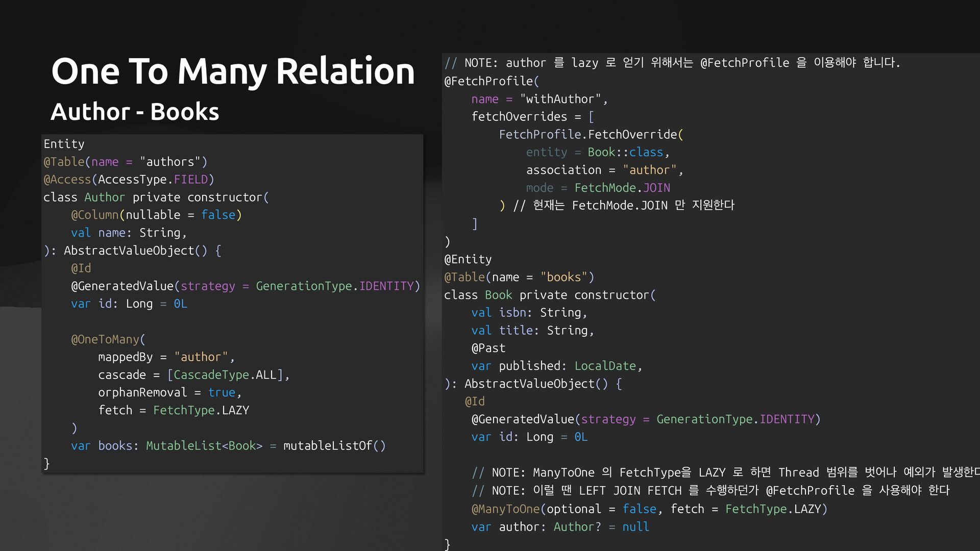Click the "authors" table name string
The image size is (980, 551).
(170, 162)
